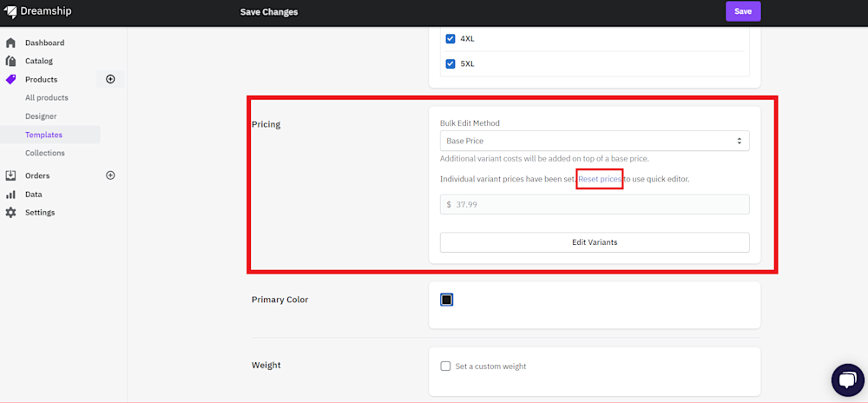Click the Reset prices link
Image resolution: width=868 pixels, height=403 pixels.
coord(600,180)
